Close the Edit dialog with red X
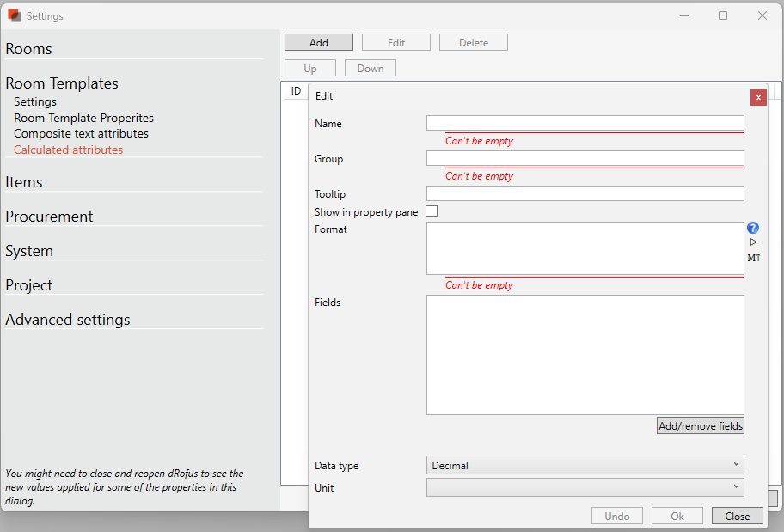 758,97
